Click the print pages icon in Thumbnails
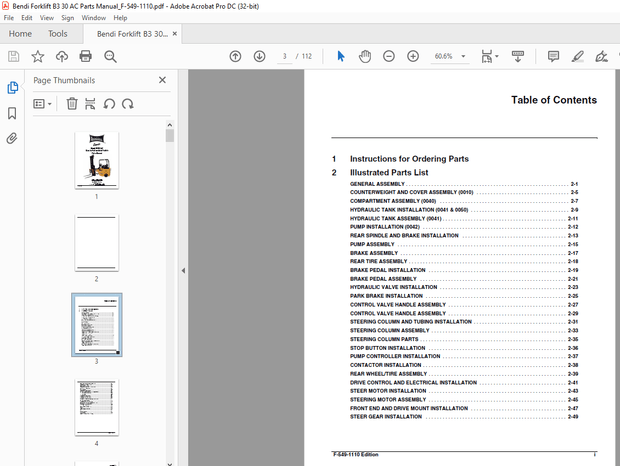The width and height of the screenshot is (620, 466). (x=90, y=104)
